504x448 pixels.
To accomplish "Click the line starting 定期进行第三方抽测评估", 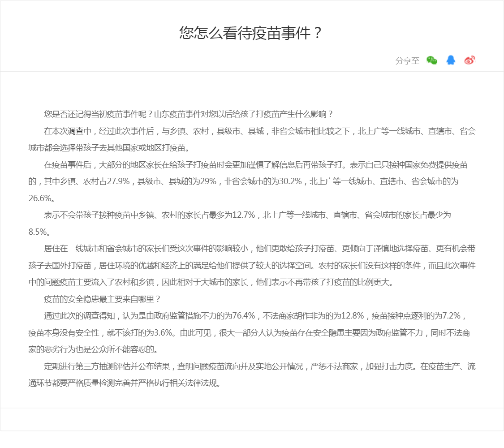I will point(260,367).
